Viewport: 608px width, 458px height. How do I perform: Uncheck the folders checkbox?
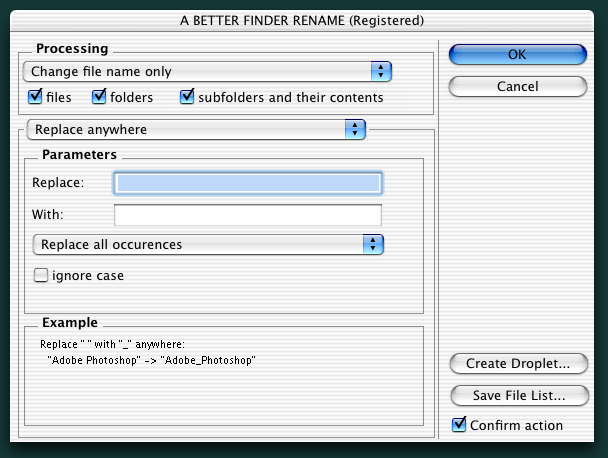[99, 97]
